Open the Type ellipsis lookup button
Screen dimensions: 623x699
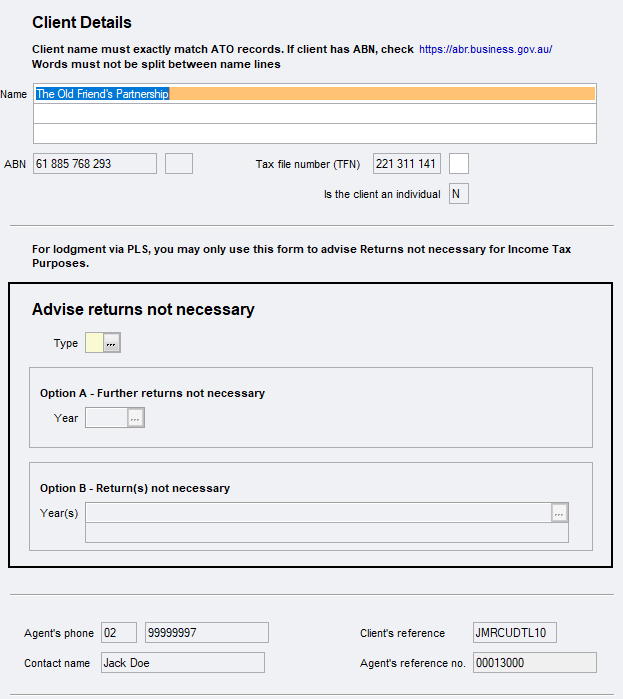click(112, 343)
